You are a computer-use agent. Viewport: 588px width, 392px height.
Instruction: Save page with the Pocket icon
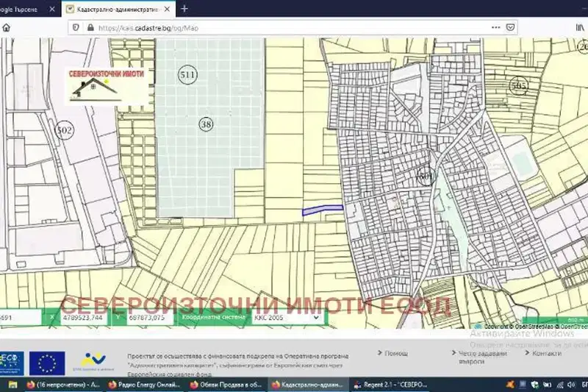pos(510,27)
